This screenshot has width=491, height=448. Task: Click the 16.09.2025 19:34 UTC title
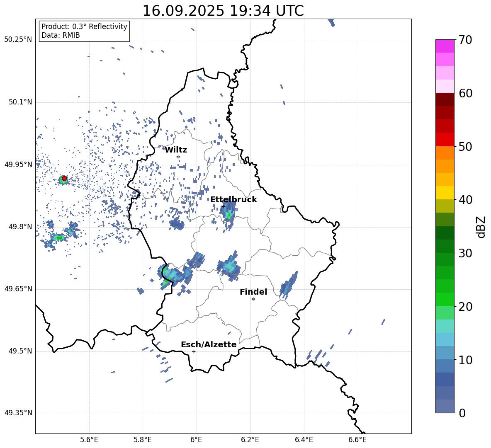[x=223, y=11]
